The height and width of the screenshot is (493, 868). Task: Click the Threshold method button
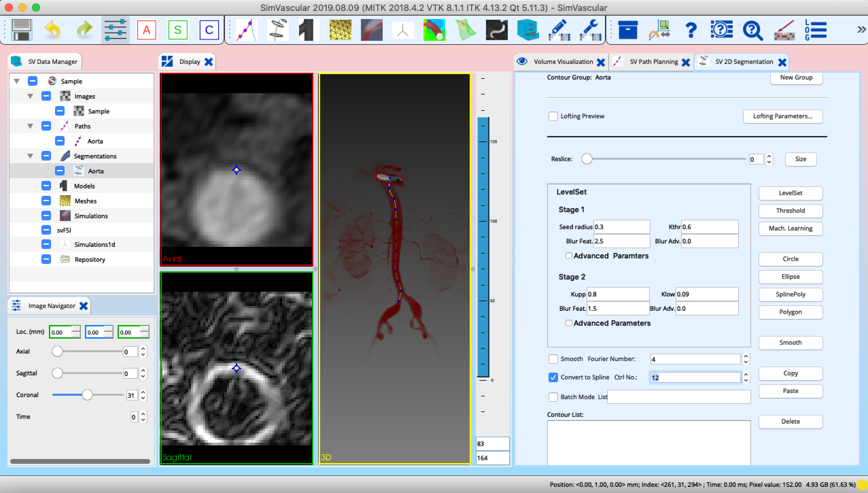coord(791,211)
